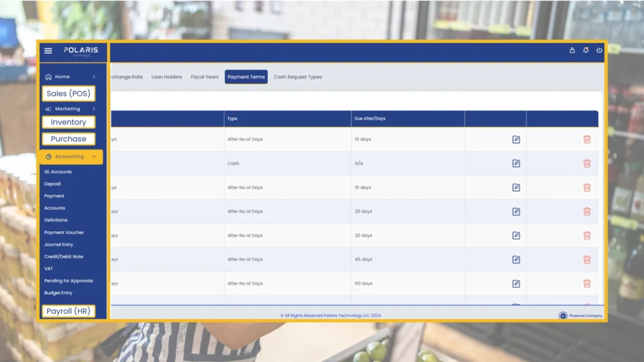Image resolution: width=644 pixels, height=362 pixels.
Task: Open the Cash Request Types tab
Action: [297, 77]
